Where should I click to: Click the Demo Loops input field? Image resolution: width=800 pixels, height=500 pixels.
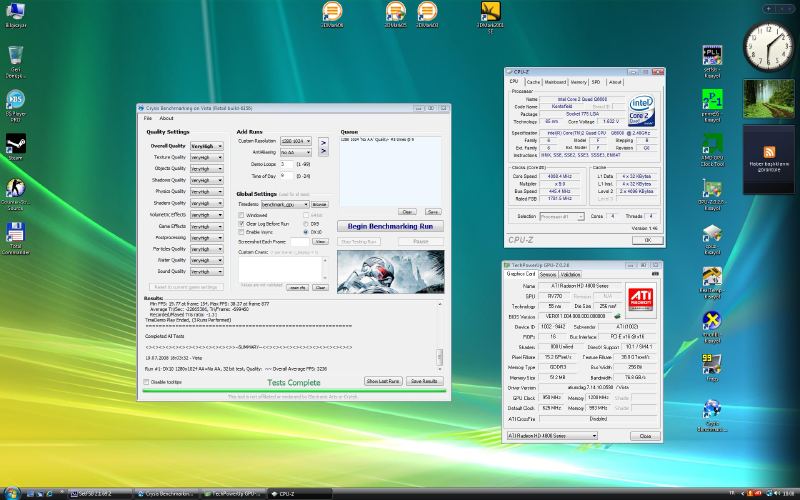pyautogui.click(x=287, y=163)
